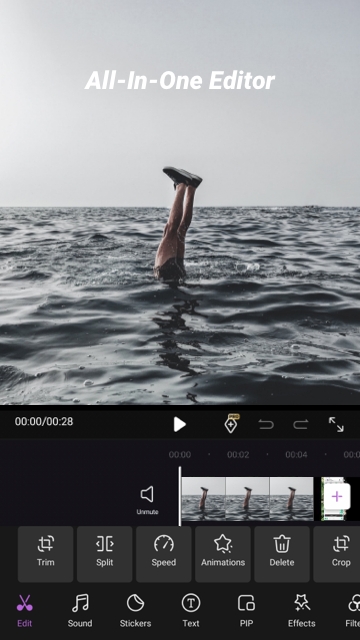
Task: Open the Text tab
Action: coord(191,611)
